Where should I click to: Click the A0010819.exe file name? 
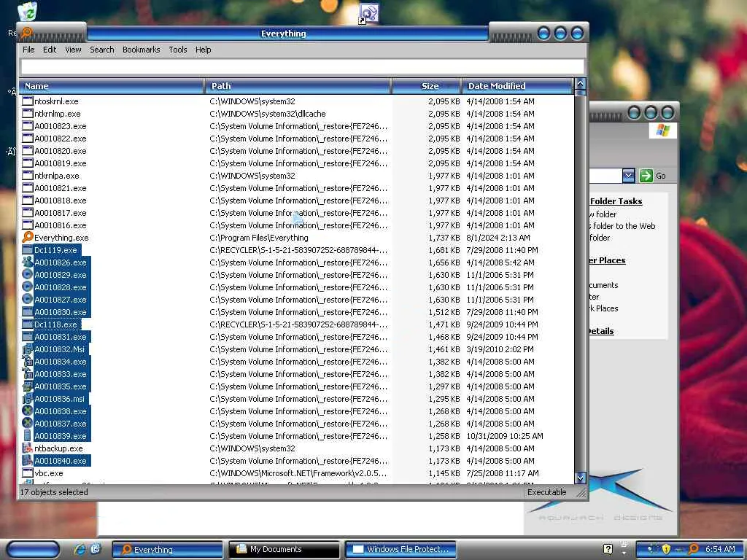point(61,163)
